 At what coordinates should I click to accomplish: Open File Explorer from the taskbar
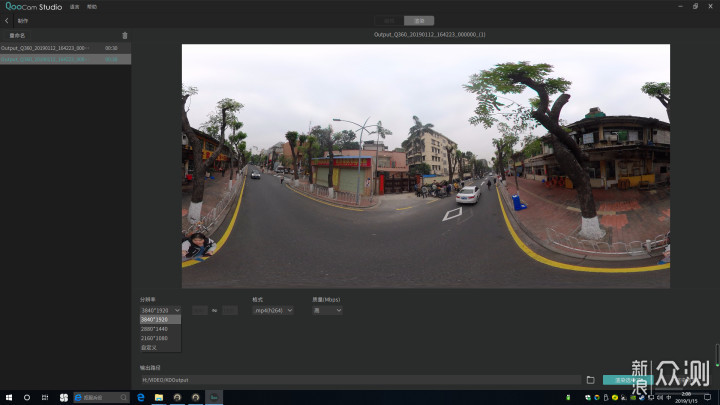(x=158, y=397)
